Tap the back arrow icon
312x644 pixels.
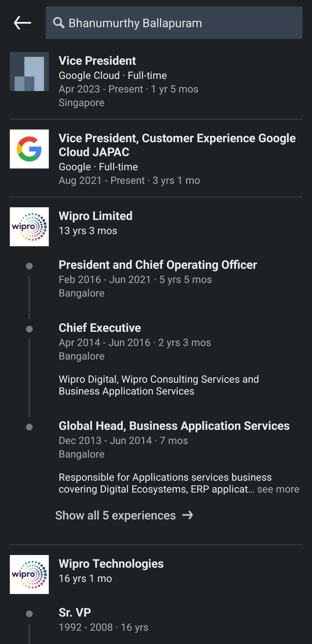point(22,23)
